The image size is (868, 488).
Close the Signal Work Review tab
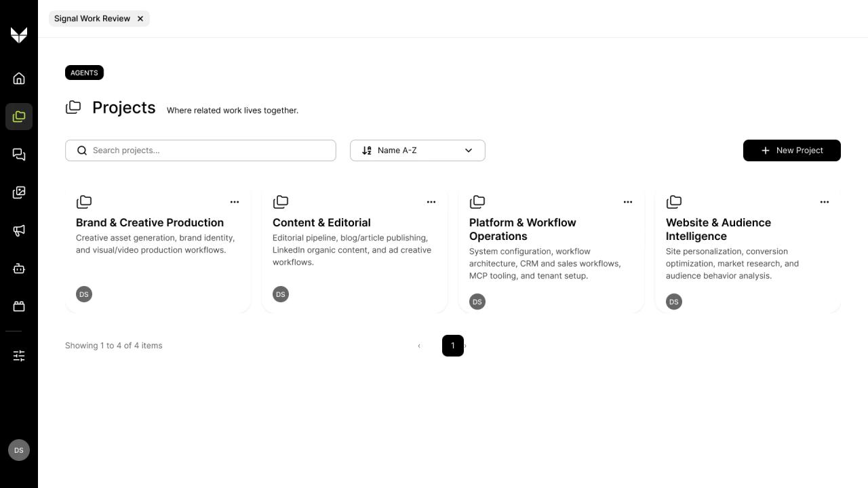point(140,18)
